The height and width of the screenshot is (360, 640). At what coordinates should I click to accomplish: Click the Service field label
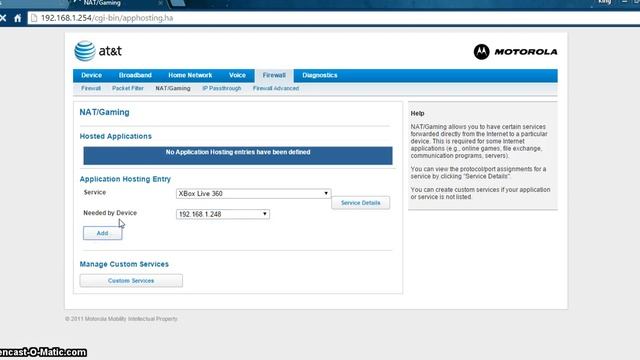pos(95,192)
